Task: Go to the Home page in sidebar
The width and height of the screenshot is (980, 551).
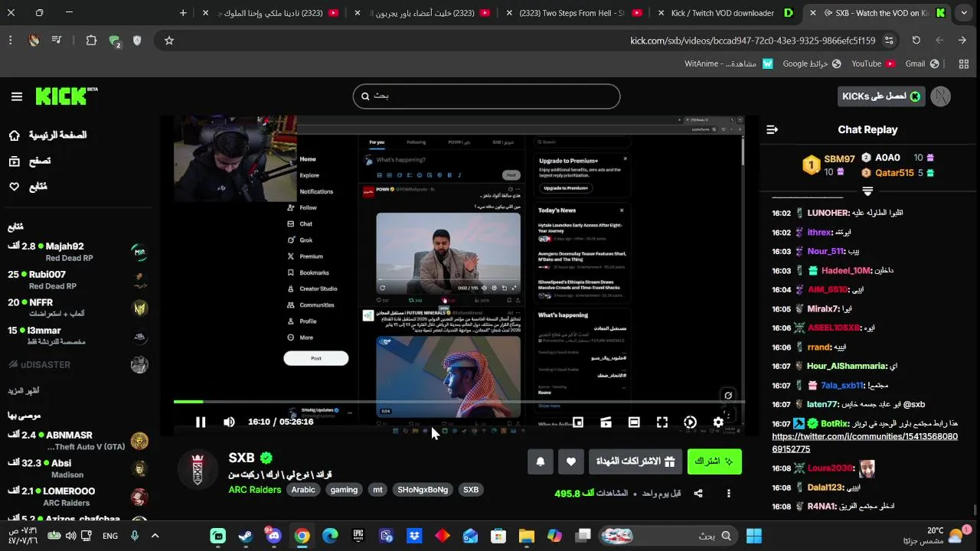Action: pos(47,135)
